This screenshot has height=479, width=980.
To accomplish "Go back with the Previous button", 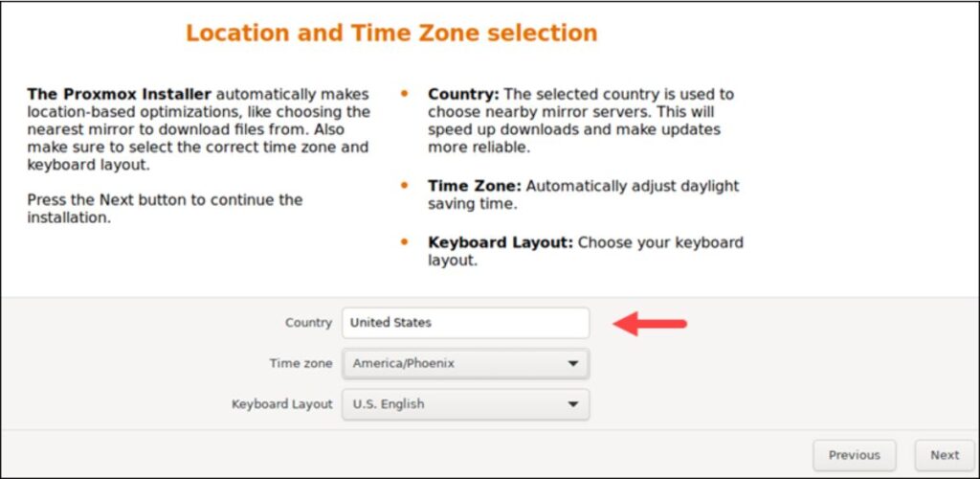I will pos(854,455).
